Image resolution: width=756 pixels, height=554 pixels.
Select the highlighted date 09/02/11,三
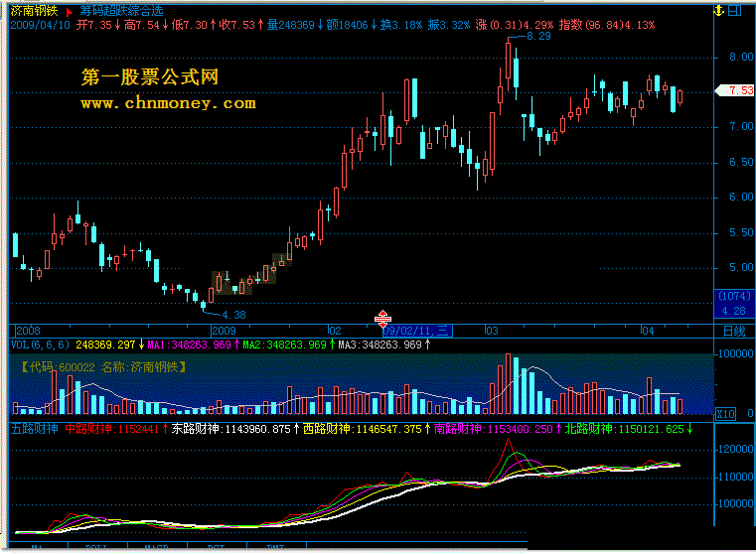pyautogui.click(x=417, y=331)
